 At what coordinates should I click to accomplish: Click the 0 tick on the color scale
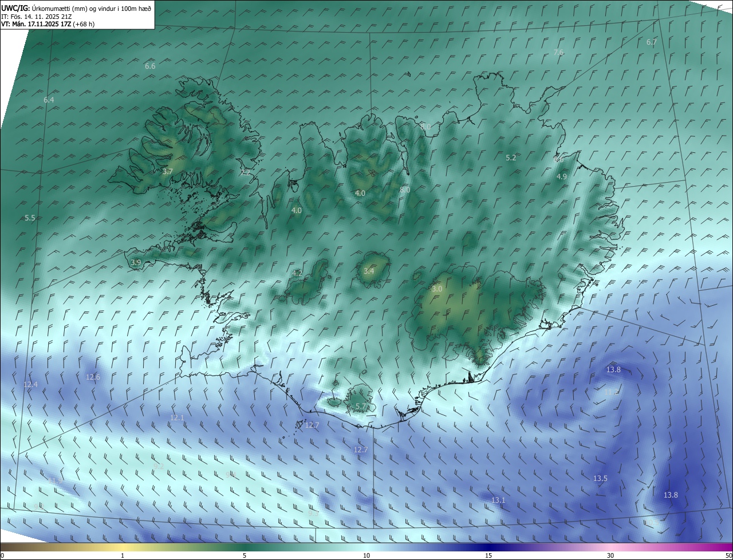click(x=2, y=556)
